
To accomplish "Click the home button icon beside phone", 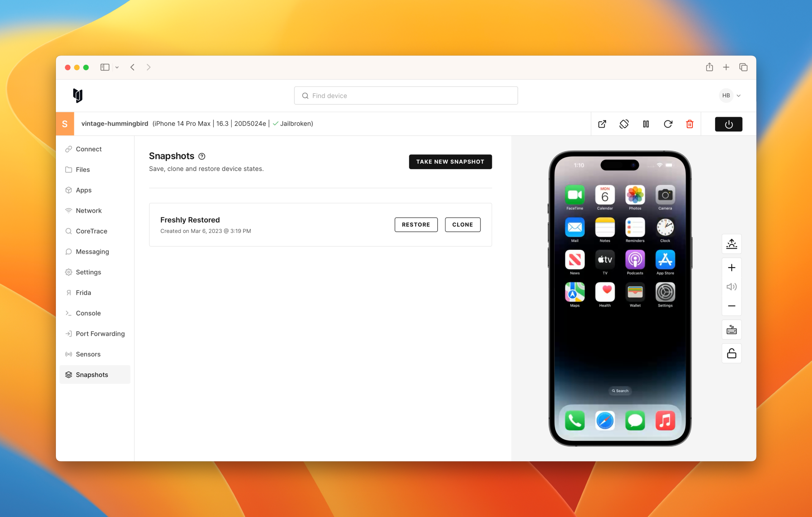I will [x=731, y=244].
